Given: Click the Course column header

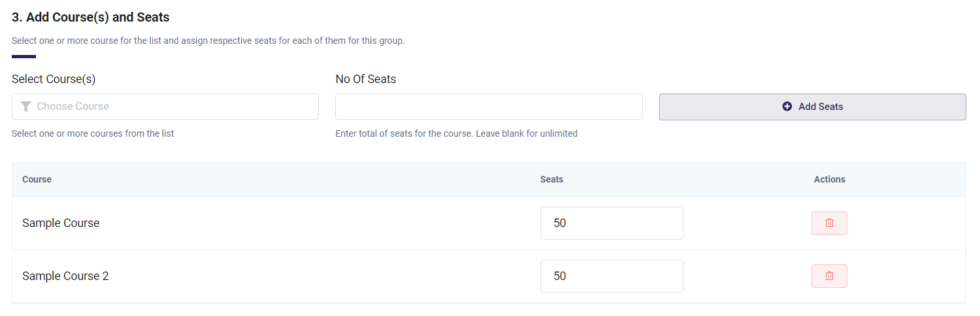Looking at the screenshot, I should coord(37,179).
